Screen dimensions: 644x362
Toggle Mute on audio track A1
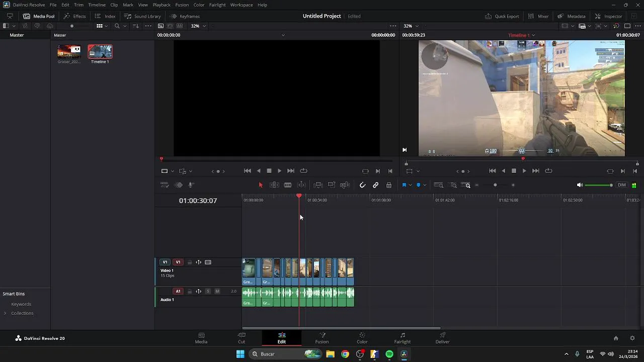(x=217, y=291)
